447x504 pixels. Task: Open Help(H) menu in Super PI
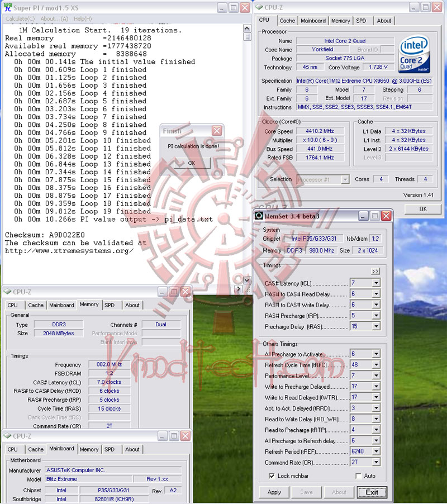[83, 18]
